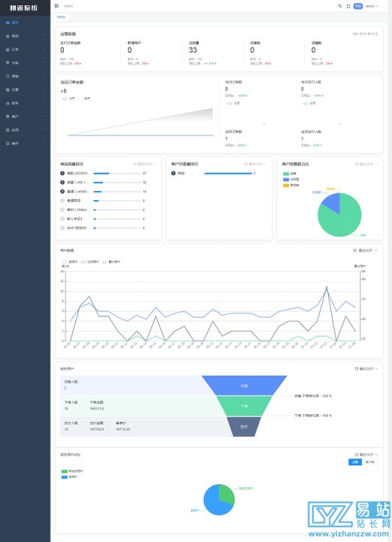The height and width of the screenshot is (542, 392).
Task: Click the green 下单 segment of the funnel chart
Action: (245, 406)
